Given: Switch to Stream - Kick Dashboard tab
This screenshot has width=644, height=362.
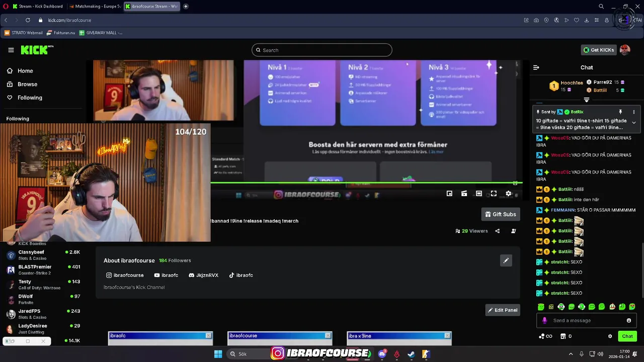Looking at the screenshot, I should 37,6.
